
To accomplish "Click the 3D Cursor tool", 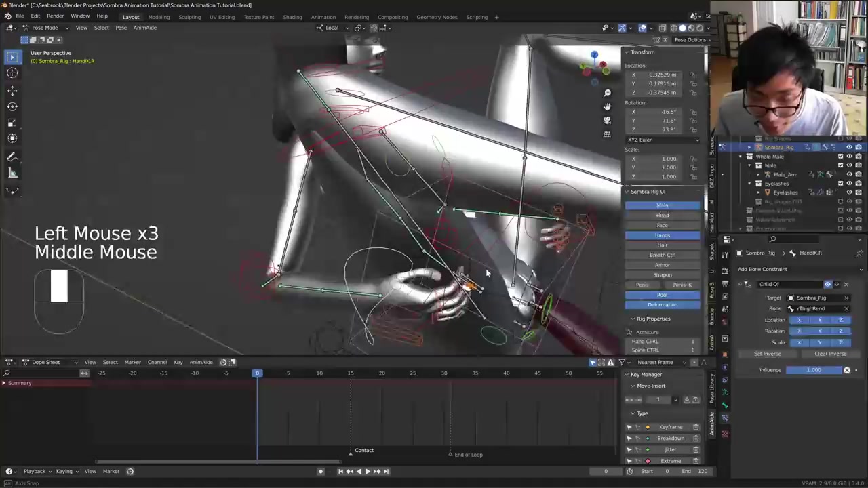I will tap(12, 73).
